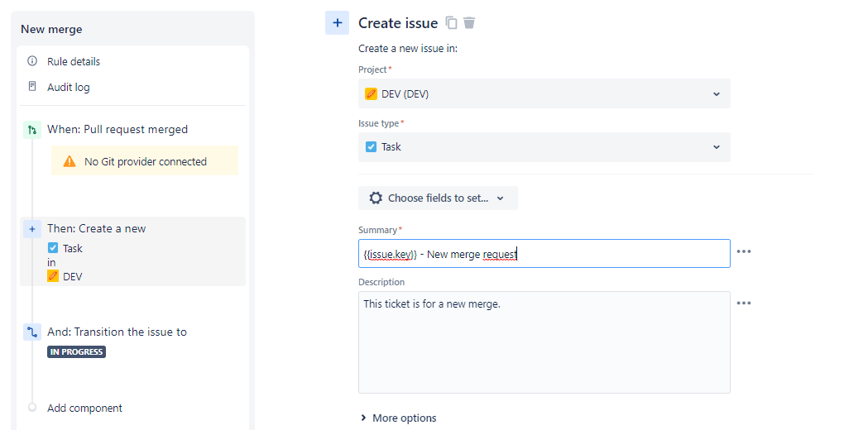This screenshot has width=868, height=430.
Task: Click inside the Summary input field
Action: click(x=544, y=254)
